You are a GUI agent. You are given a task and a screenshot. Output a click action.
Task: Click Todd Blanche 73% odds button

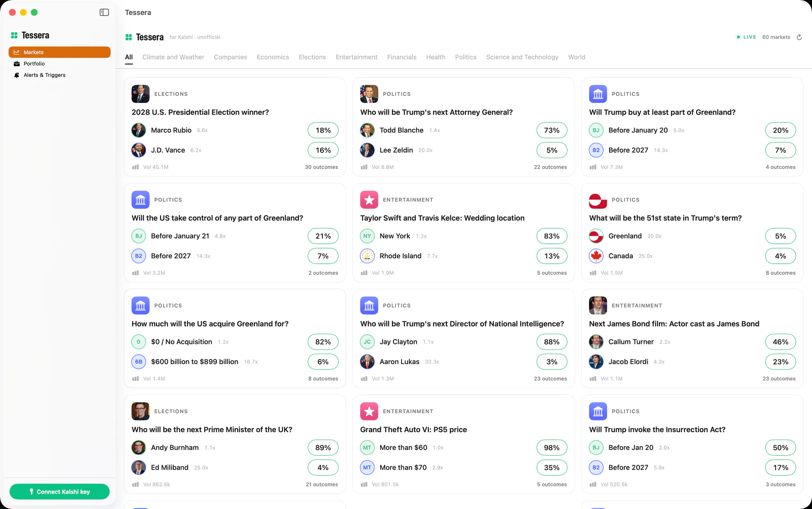(x=552, y=130)
